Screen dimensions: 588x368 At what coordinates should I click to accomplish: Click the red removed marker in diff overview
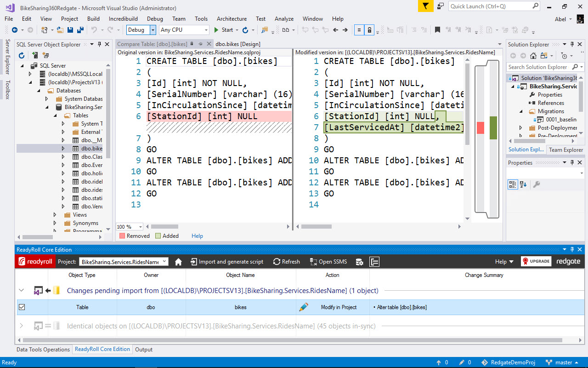tap(481, 128)
